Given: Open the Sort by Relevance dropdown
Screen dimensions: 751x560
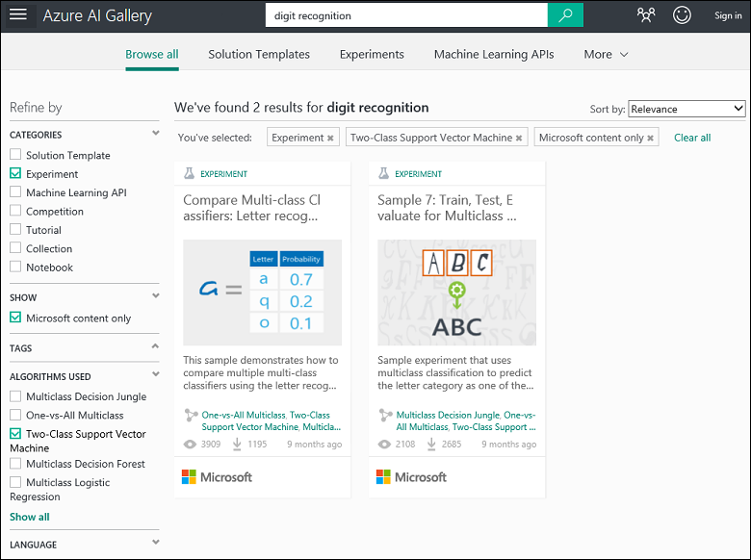Looking at the screenshot, I should [686, 109].
